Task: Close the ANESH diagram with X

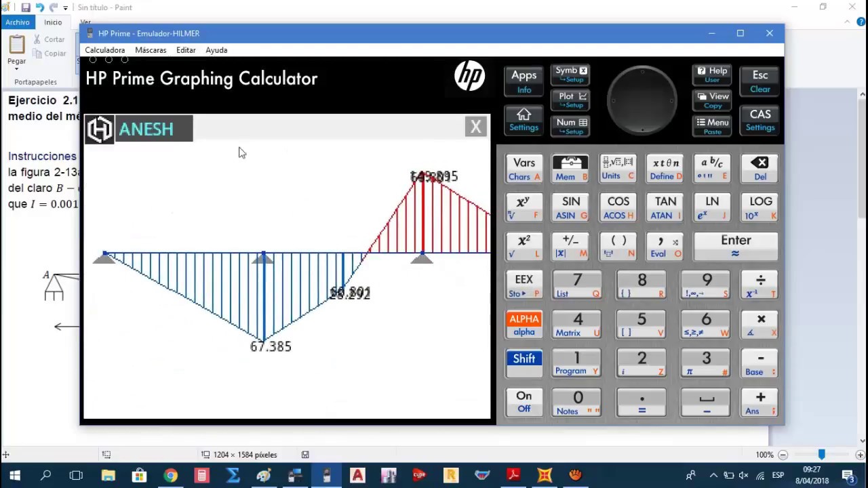Action: 475,127
